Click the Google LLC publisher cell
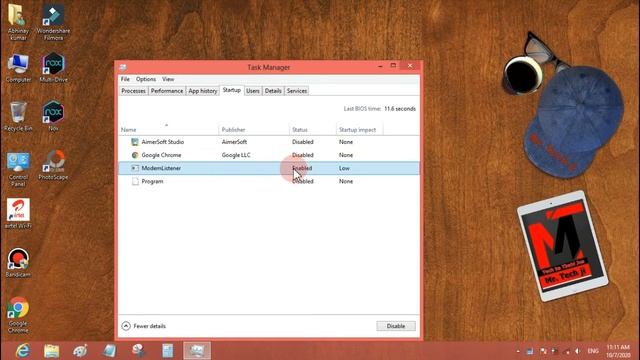 (236, 155)
